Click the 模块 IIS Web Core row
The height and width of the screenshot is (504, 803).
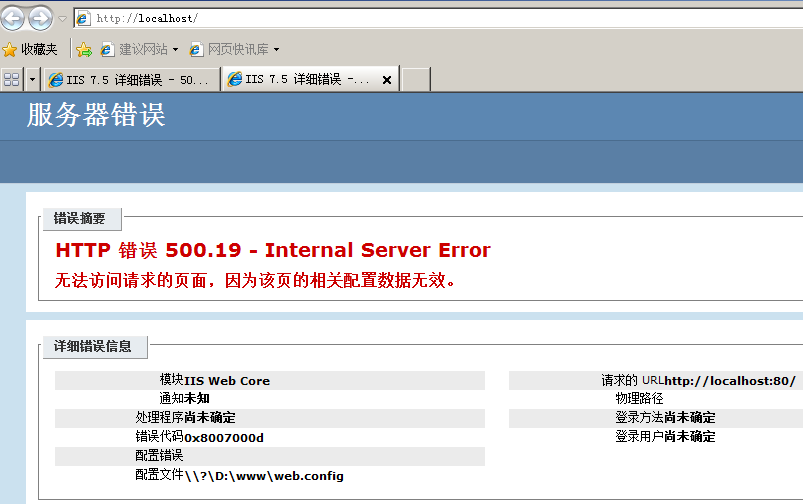click(x=270, y=381)
